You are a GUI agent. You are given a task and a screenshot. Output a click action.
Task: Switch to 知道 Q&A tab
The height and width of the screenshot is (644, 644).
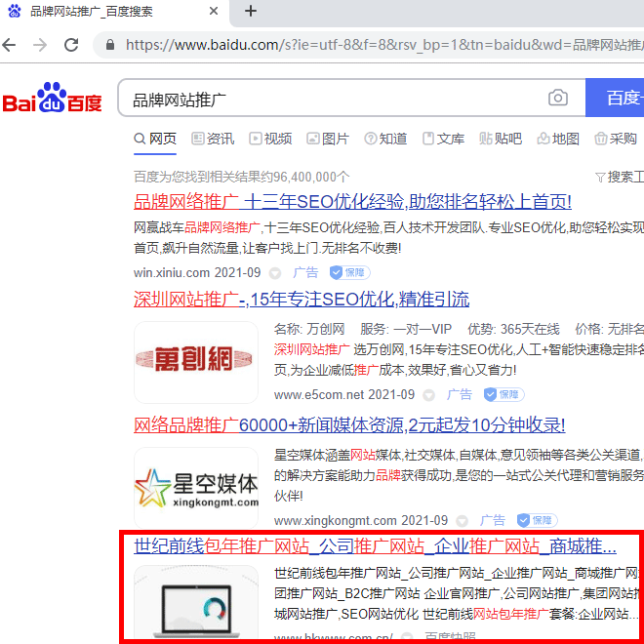point(385,139)
